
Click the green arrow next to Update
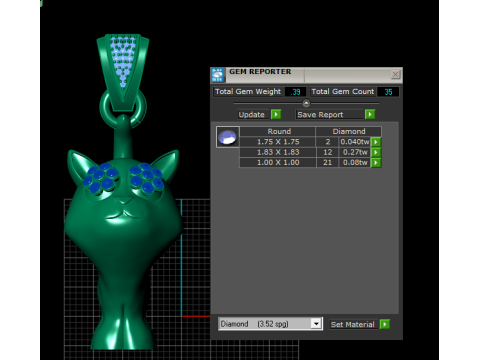pyautogui.click(x=276, y=114)
